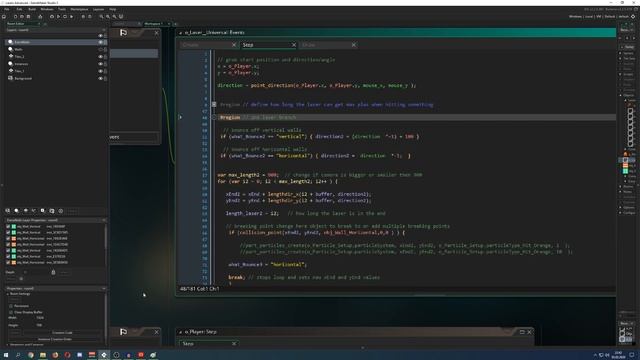Open Game Options from the toolbar
The width and height of the screenshot is (640, 360).
coord(83,17)
